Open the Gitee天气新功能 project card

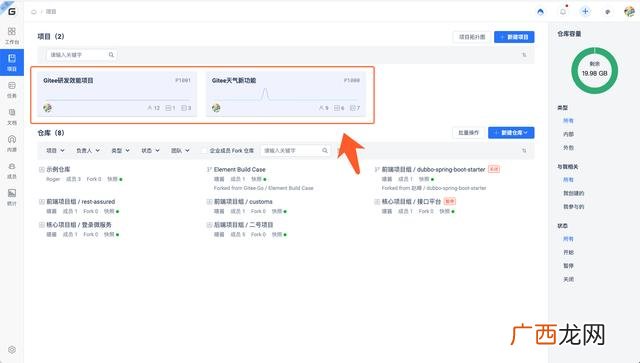click(x=286, y=94)
